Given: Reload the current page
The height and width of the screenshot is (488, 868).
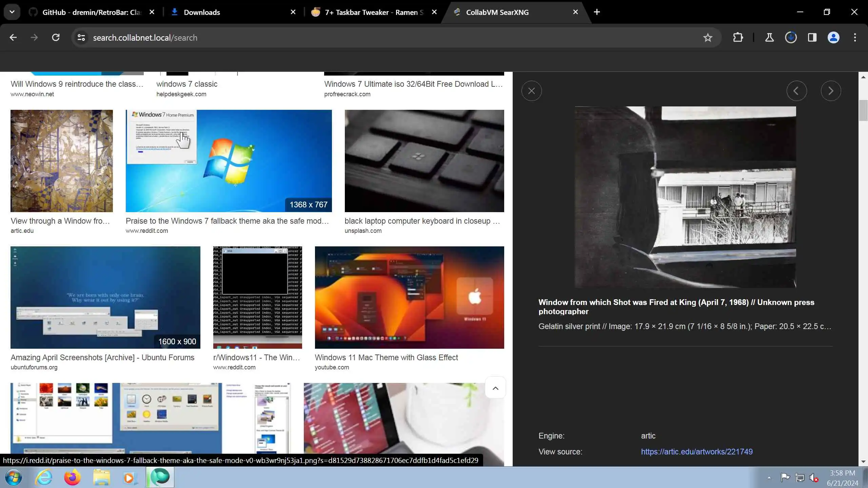Looking at the screenshot, I should pos(56,38).
